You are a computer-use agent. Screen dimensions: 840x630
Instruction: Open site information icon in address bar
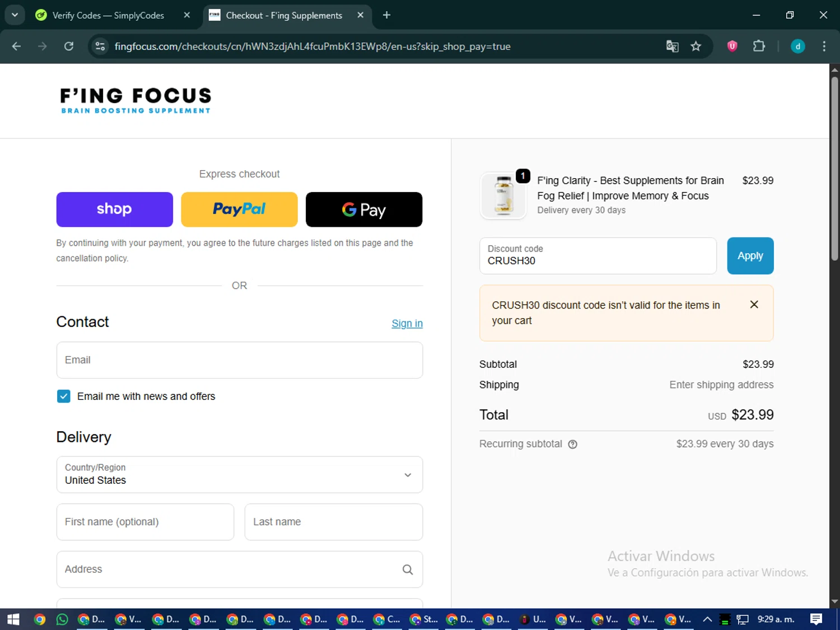point(100,46)
